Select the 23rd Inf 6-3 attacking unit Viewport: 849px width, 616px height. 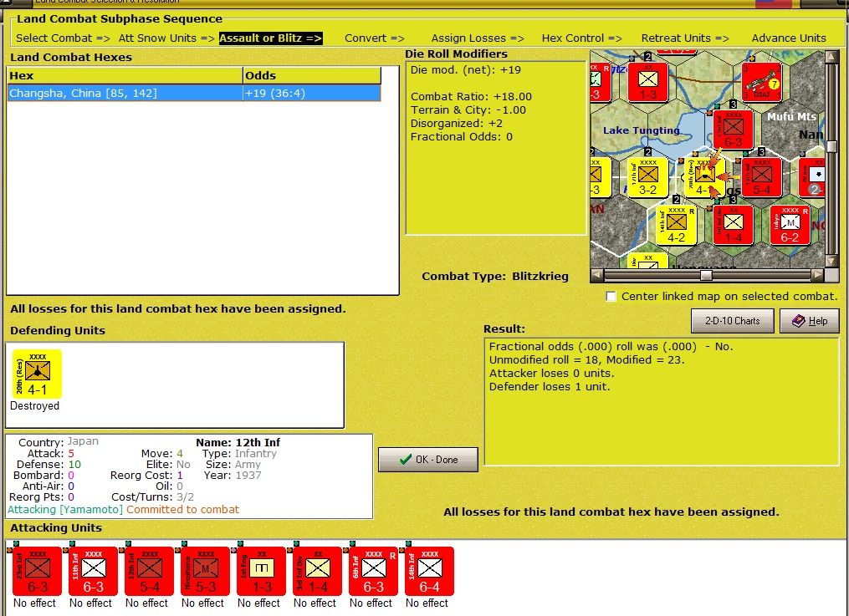38,571
